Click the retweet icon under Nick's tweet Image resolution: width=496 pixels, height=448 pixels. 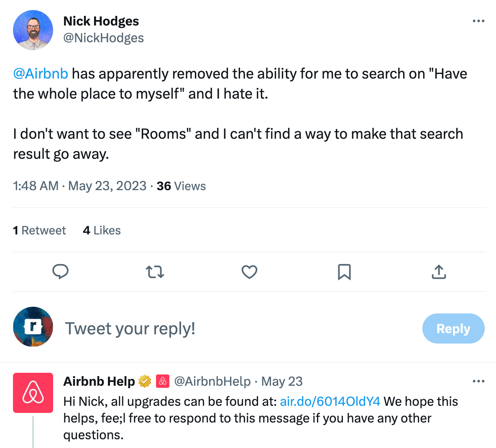click(155, 272)
